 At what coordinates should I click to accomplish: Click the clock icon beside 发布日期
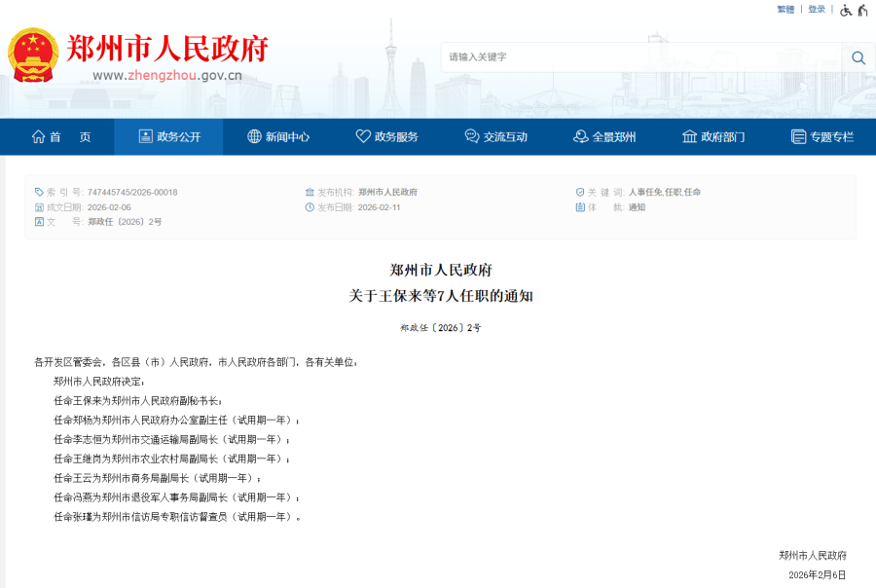coord(310,207)
